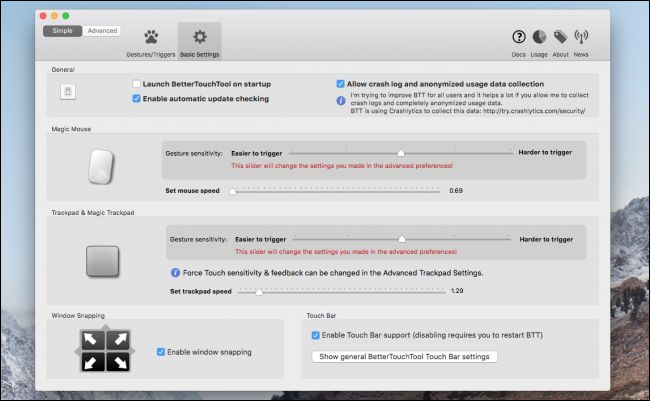Open the Docs help icon
This screenshot has width=650, height=401.
[518, 37]
